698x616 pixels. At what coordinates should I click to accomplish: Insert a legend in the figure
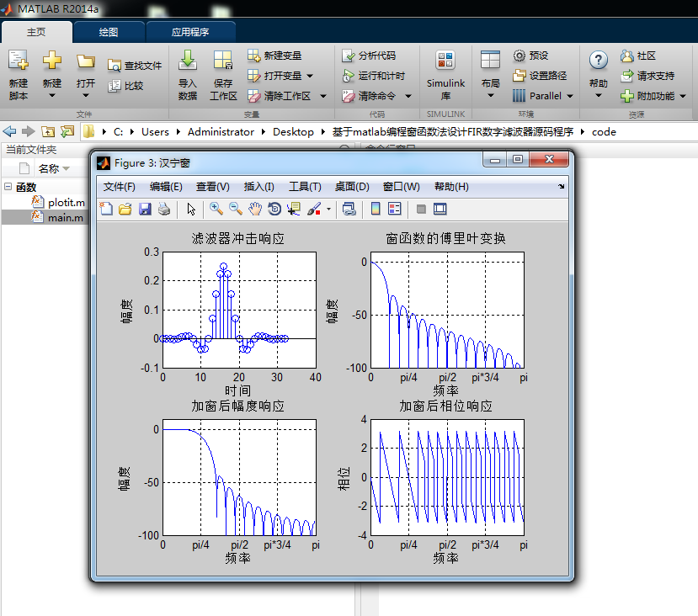[394, 209]
